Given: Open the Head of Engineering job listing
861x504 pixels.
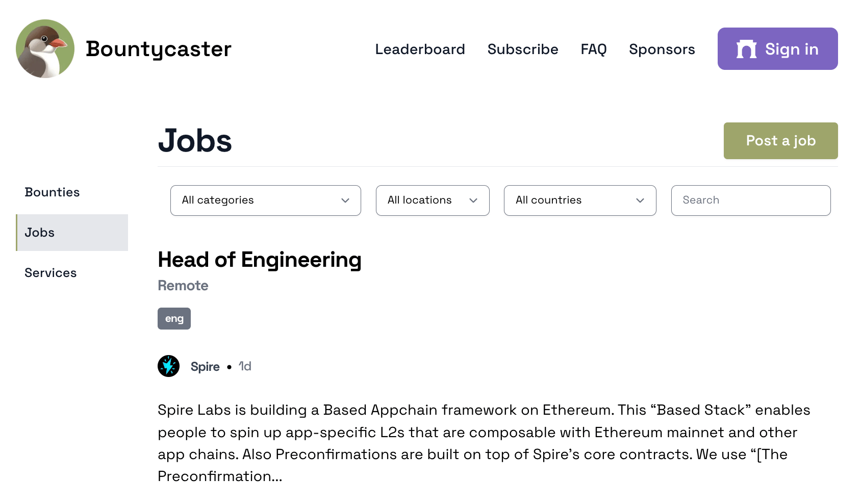Looking at the screenshot, I should point(260,260).
